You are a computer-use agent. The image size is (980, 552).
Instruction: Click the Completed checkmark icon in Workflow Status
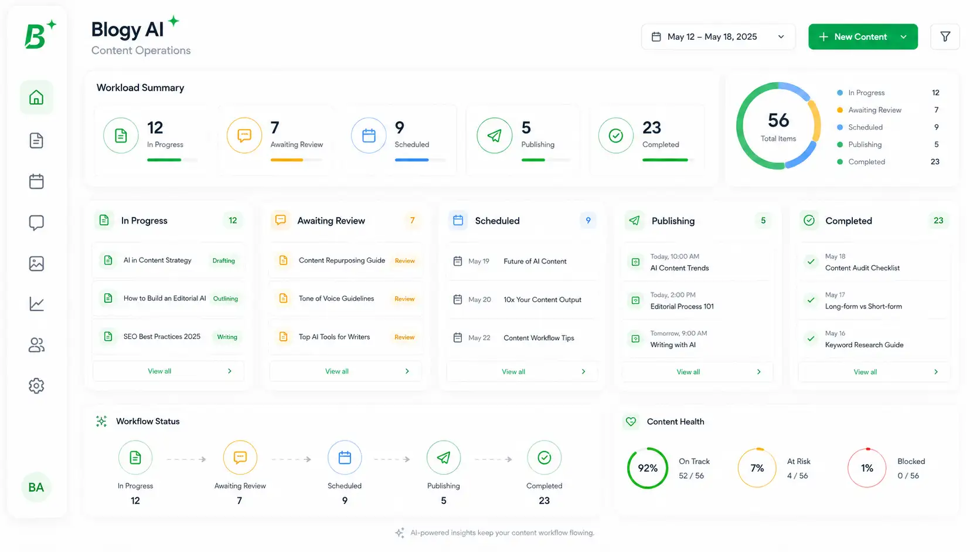tap(545, 458)
